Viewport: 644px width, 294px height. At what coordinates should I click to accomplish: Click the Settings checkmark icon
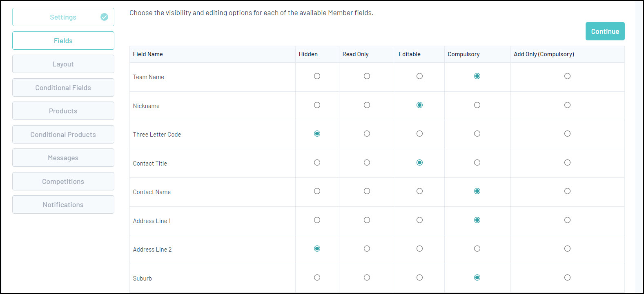pyautogui.click(x=104, y=17)
